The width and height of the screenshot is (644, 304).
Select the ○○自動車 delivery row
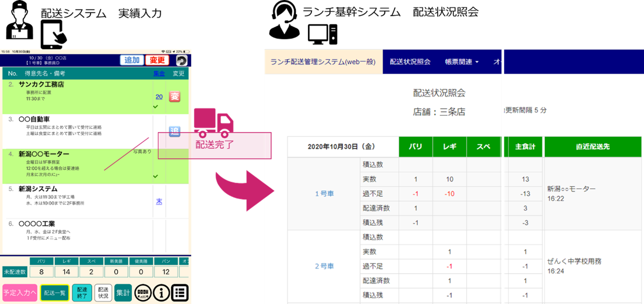(x=95, y=131)
